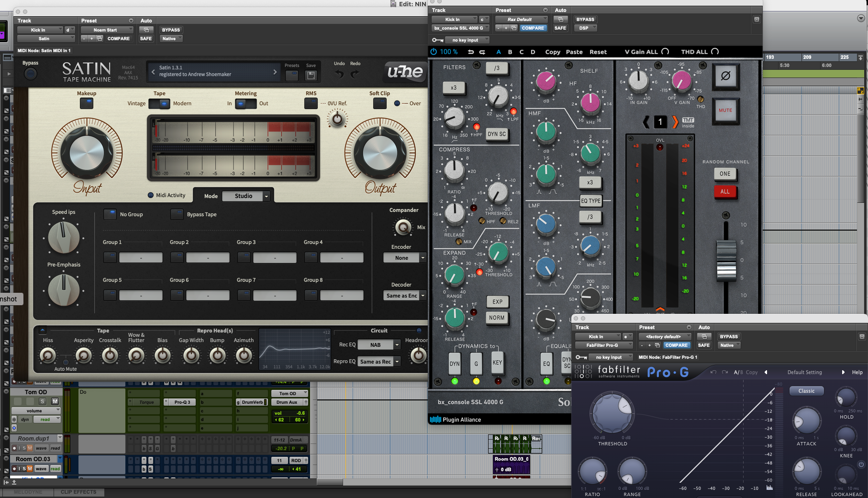Open the Encoder dropdown set to None
The height and width of the screenshot is (498, 868).
pos(404,257)
